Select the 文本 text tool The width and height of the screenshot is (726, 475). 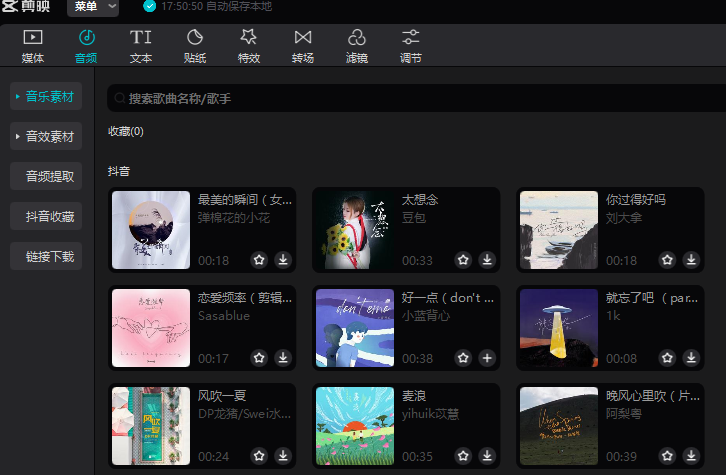pos(141,46)
